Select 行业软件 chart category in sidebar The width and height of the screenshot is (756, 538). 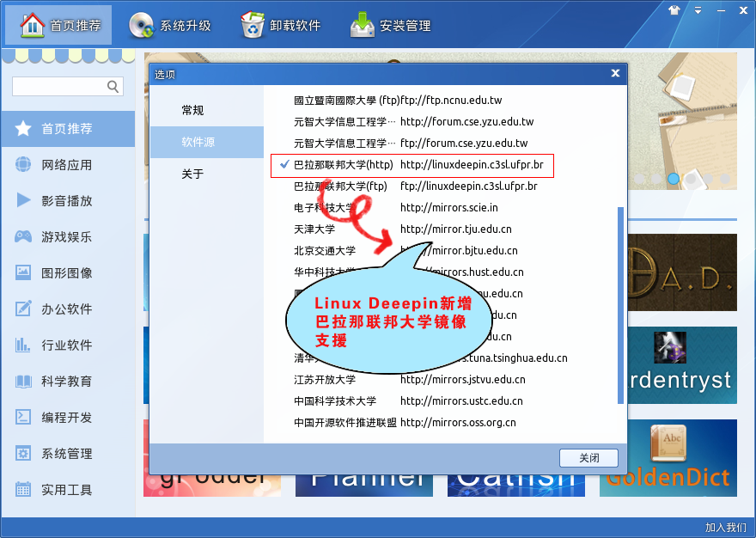click(68, 345)
